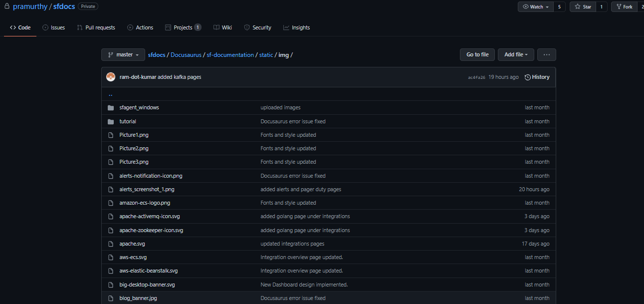
Task: Click the sfagent_windows folder icon
Action: coord(111,107)
